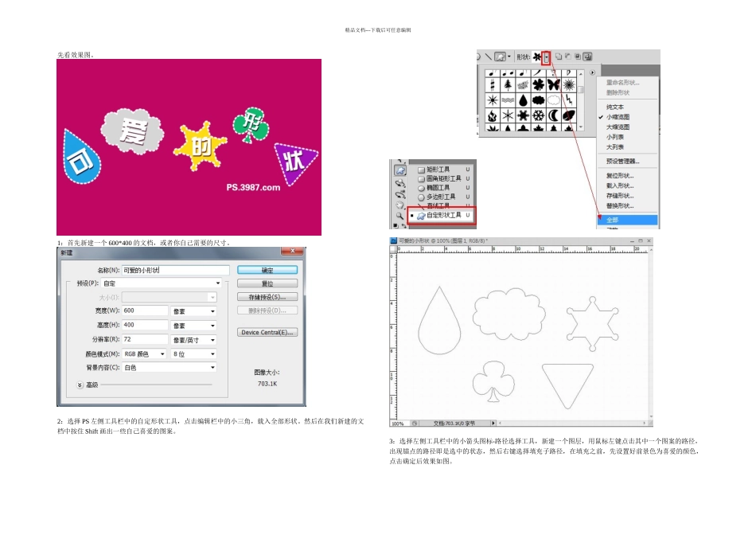Image resolution: width=756 pixels, height=535 pixels.
Task: Click the custom shape button in options bar
Action: [x=501, y=57]
